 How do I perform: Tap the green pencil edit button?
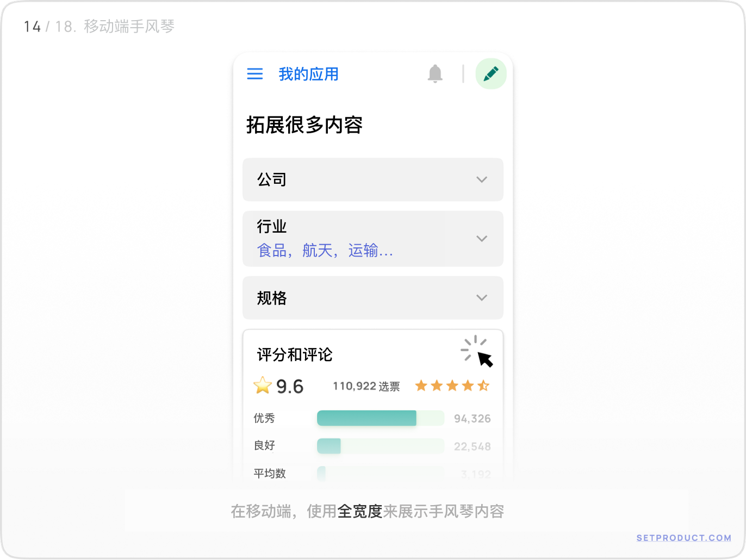click(491, 73)
